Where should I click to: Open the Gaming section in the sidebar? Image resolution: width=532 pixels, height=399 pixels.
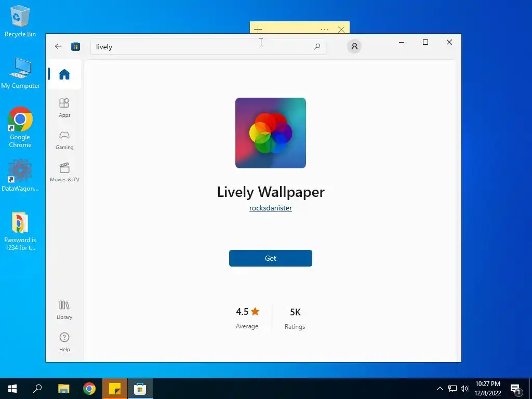pos(64,140)
